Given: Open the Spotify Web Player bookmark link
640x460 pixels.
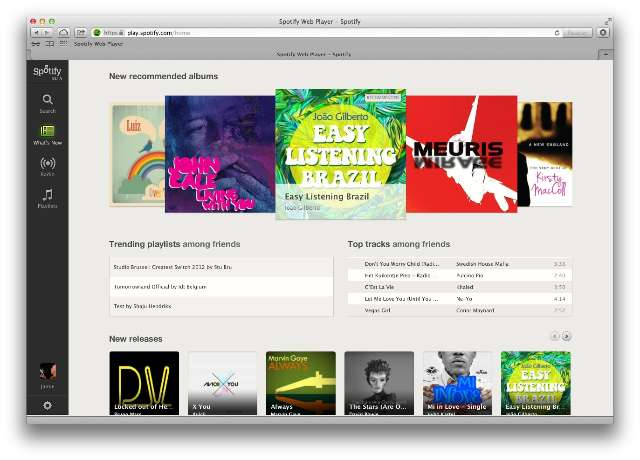Looking at the screenshot, I should pos(98,44).
